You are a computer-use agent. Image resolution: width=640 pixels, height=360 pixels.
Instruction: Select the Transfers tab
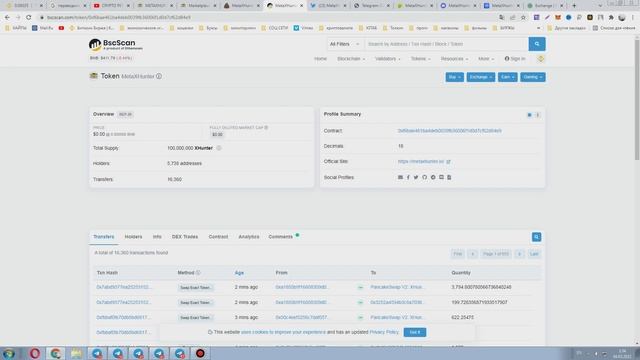pos(104,237)
